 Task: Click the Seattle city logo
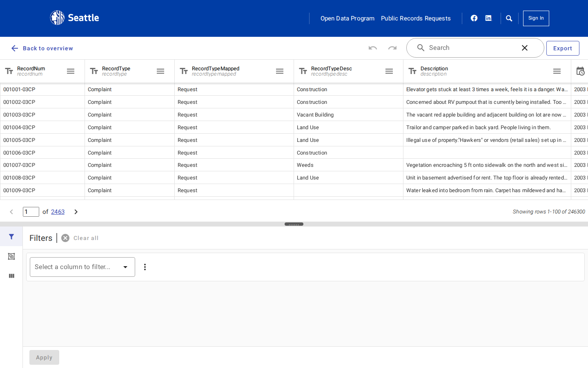(x=74, y=18)
